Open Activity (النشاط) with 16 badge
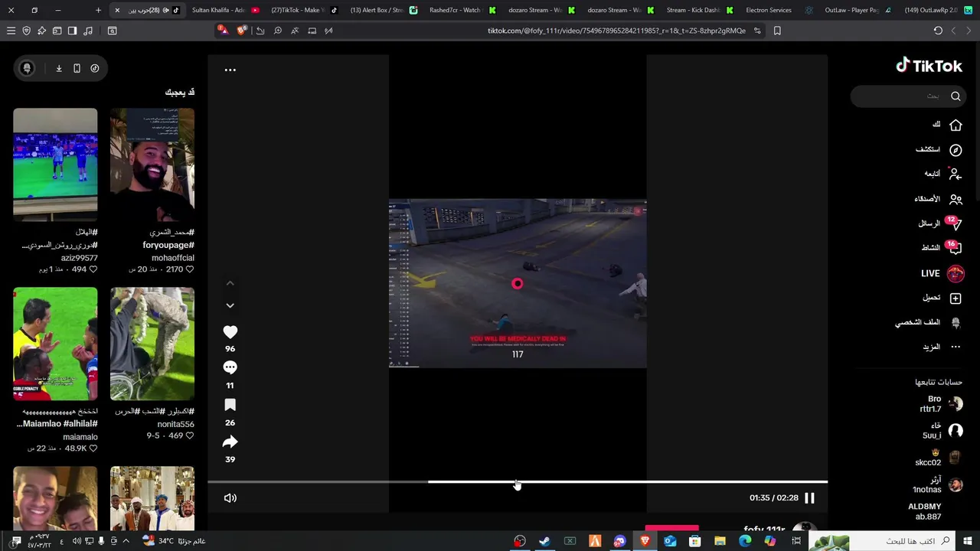This screenshot has width=980, height=551. point(941,248)
